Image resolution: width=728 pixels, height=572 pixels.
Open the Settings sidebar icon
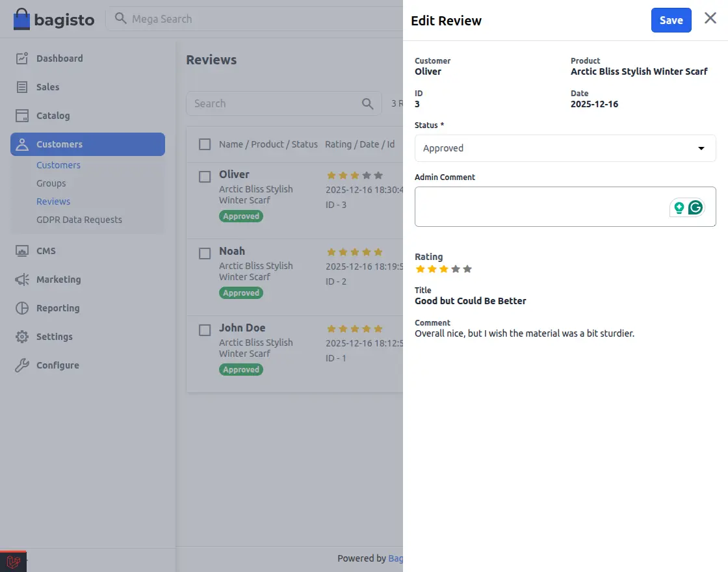(x=21, y=336)
